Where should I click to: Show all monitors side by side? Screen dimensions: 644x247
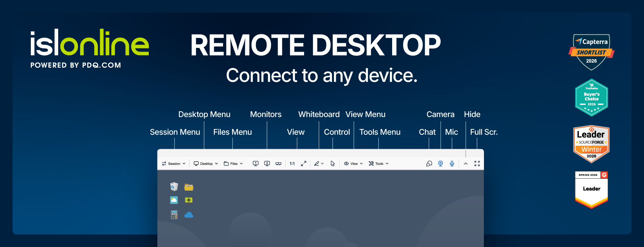click(278, 164)
